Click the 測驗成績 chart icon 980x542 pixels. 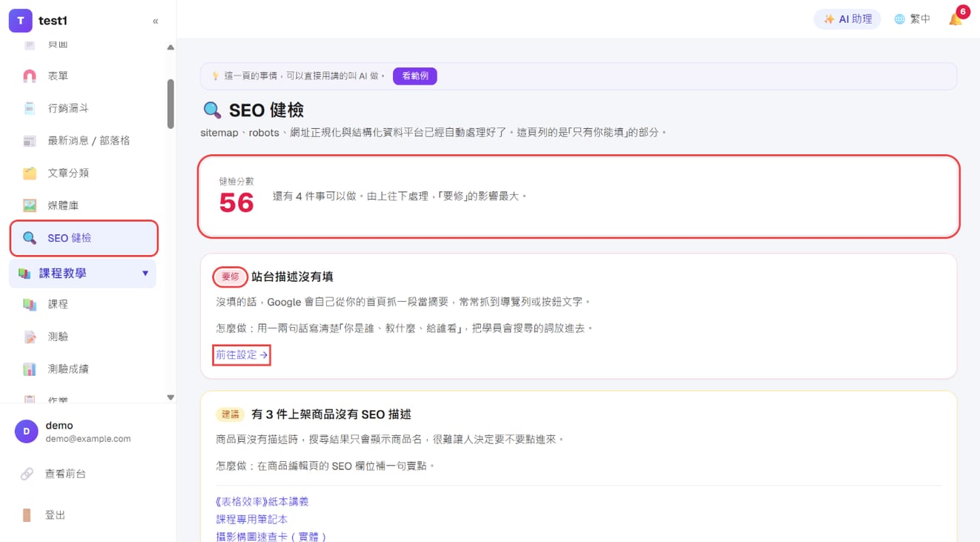pos(30,369)
